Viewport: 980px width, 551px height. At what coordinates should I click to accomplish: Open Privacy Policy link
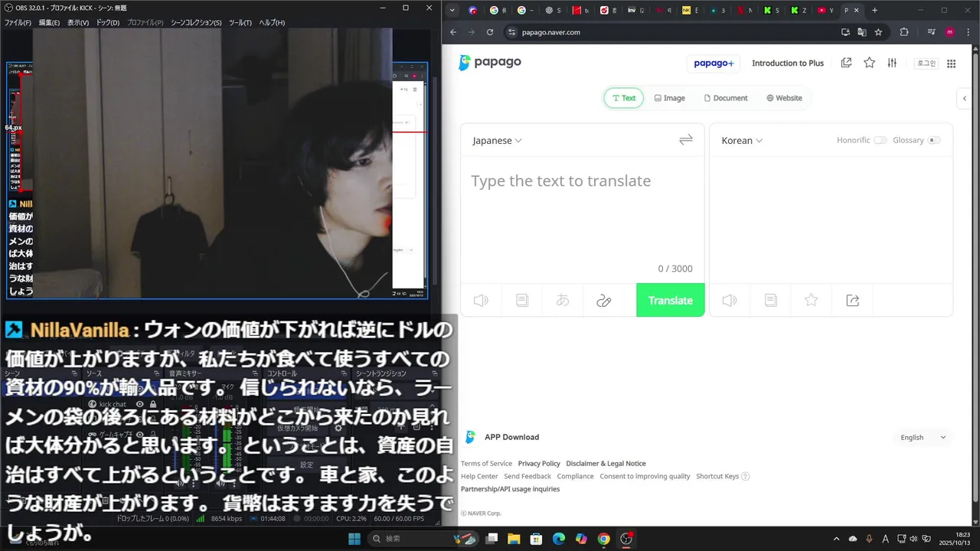(x=539, y=463)
